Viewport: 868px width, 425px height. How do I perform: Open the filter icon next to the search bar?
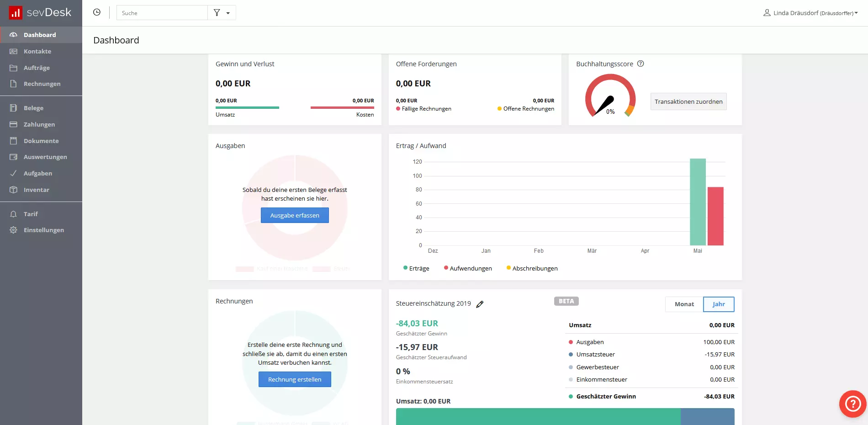click(x=217, y=13)
